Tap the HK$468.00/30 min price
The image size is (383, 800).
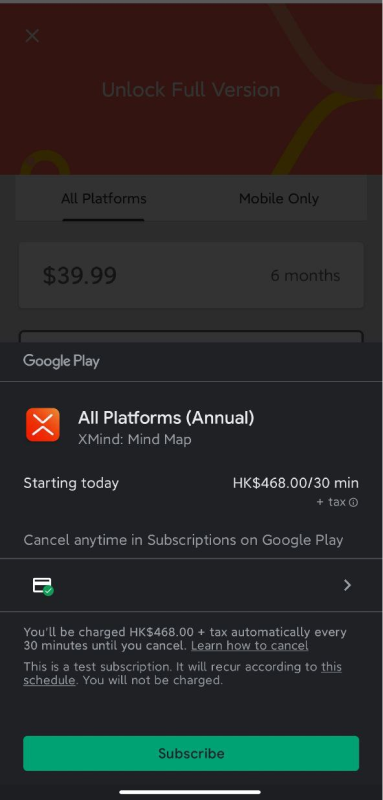(296, 483)
